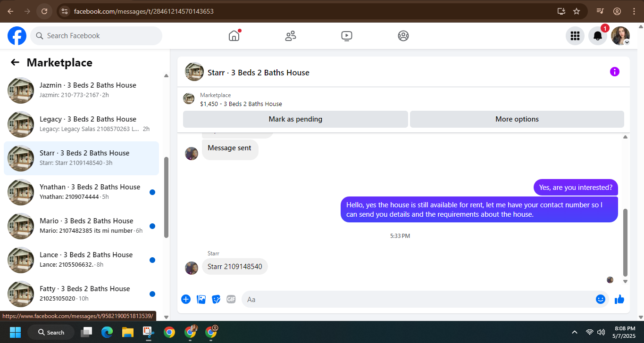Open the Facebook menu grid icon
Screen dimensions: 644x343
coord(575,36)
